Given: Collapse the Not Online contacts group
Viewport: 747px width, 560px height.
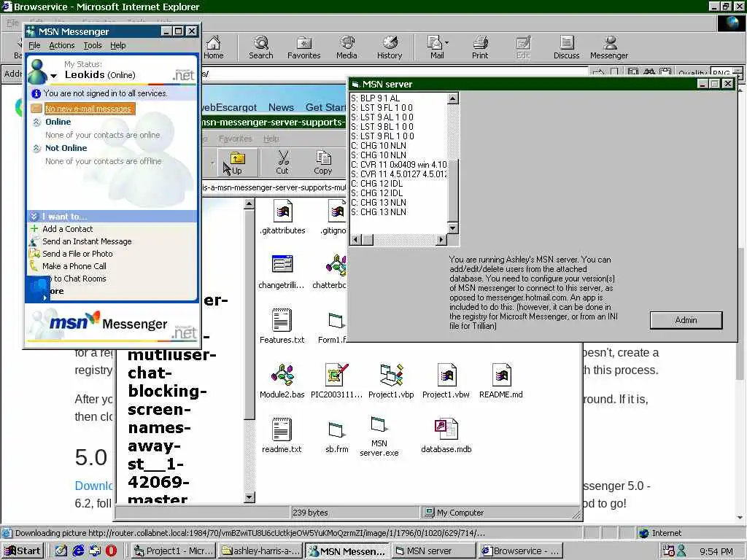Looking at the screenshot, I should coord(36,149).
